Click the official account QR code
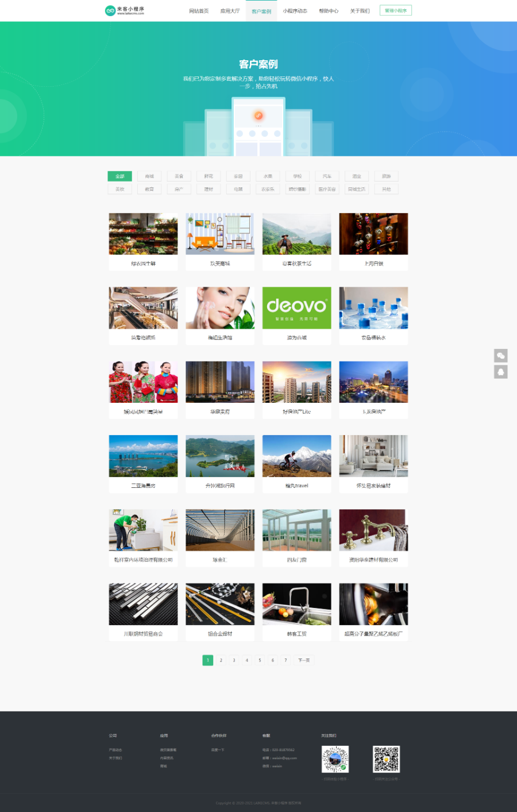This screenshot has height=812, width=517. 386,759
